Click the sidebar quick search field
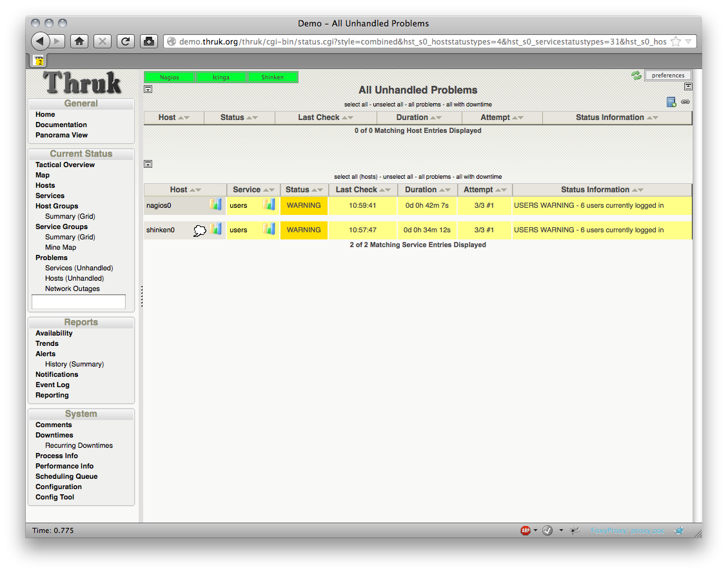The width and height of the screenshot is (728, 573). click(x=79, y=301)
